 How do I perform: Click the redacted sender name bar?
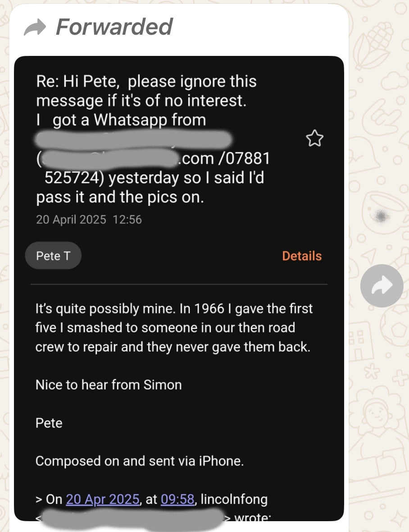click(133, 139)
